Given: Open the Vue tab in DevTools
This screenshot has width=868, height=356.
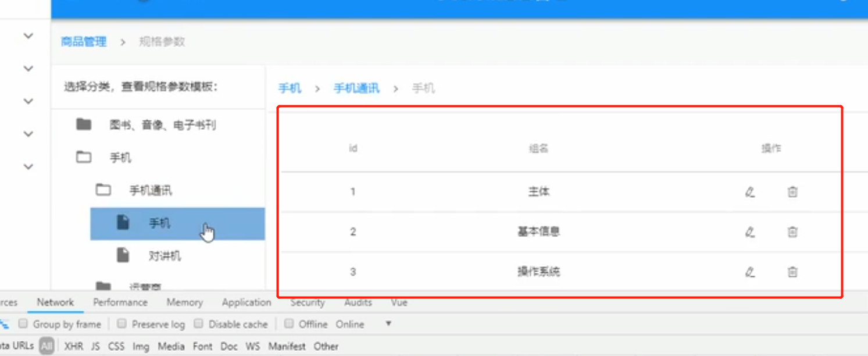Looking at the screenshot, I should [398, 302].
